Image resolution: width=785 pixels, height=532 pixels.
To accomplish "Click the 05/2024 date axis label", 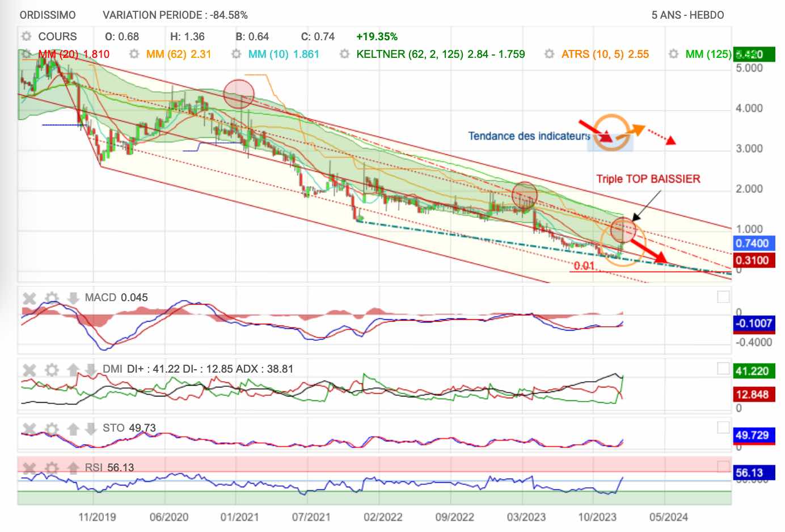I will 669,517.
